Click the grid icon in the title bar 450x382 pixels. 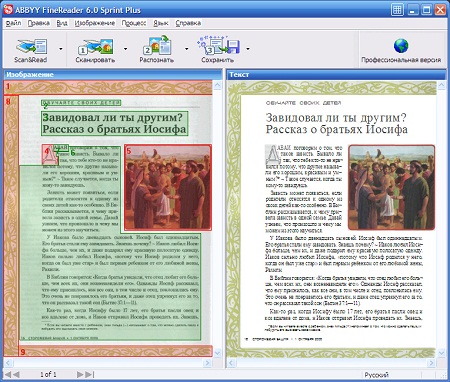click(397, 9)
